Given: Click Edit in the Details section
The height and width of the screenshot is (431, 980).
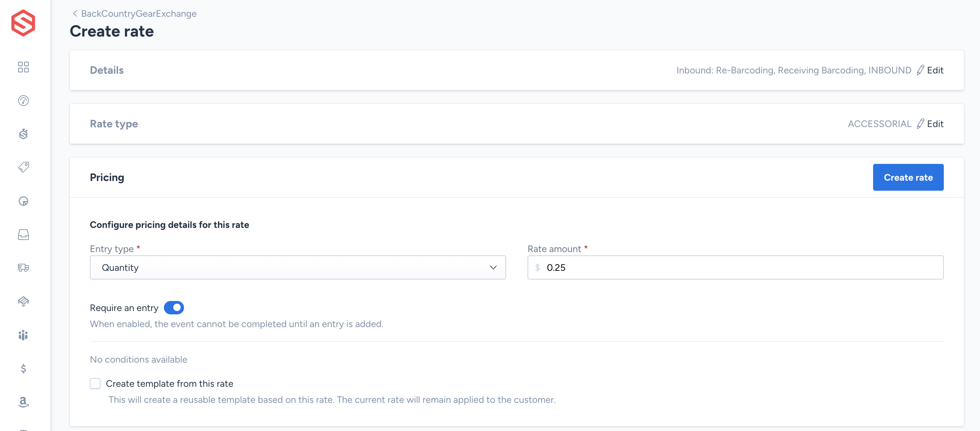Looking at the screenshot, I should 935,70.
